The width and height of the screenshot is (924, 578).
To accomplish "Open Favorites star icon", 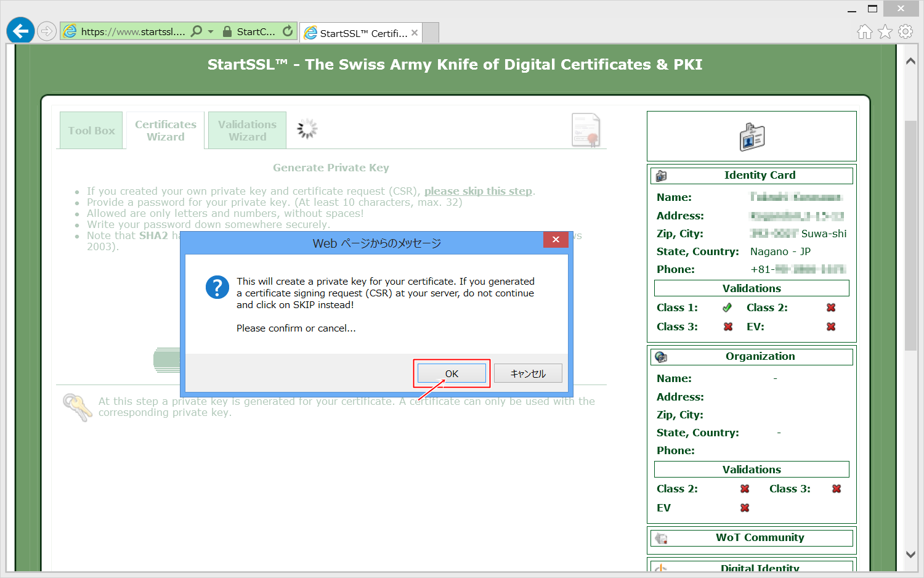I will (x=885, y=31).
